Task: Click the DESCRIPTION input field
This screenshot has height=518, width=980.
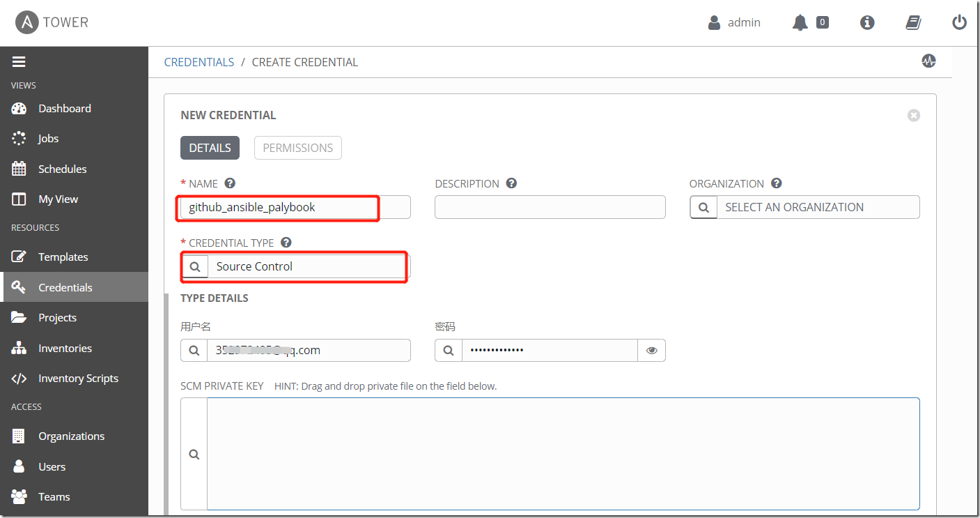Action: 550,207
